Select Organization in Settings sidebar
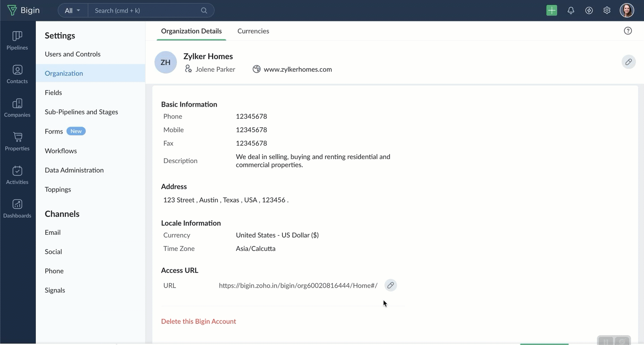 90,73
